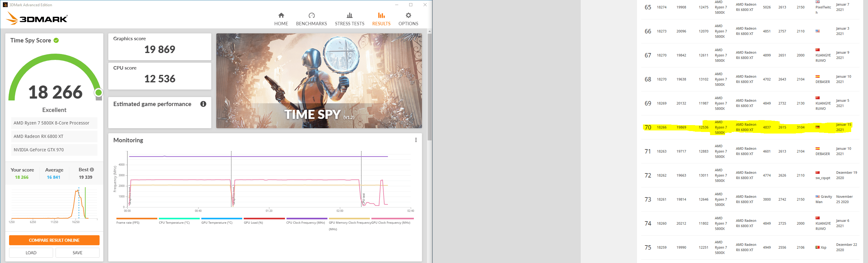Click the Best score value 19 339
Image resolution: width=868 pixels, height=263 pixels.
coord(86,177)
